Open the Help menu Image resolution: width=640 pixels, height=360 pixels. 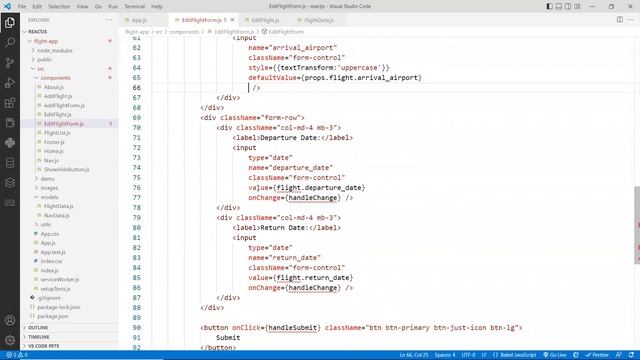pyautogui.click(x=157, y=7)
